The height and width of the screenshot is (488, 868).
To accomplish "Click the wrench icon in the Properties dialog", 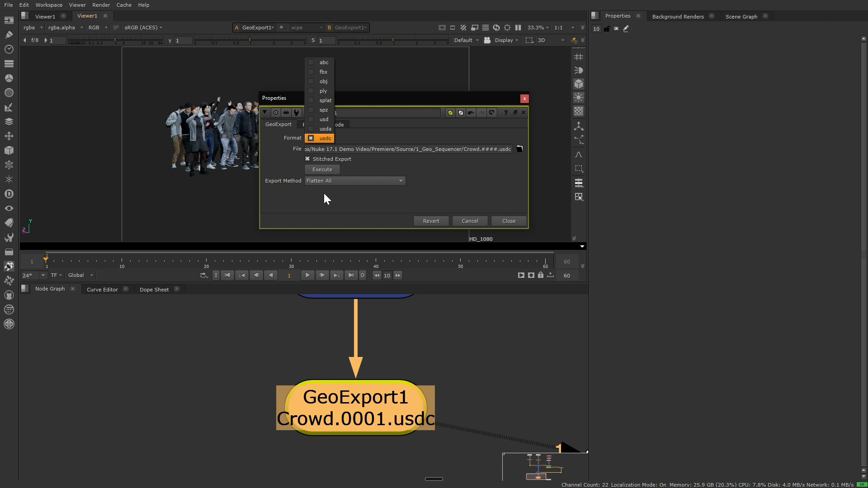I will point(297,113).
